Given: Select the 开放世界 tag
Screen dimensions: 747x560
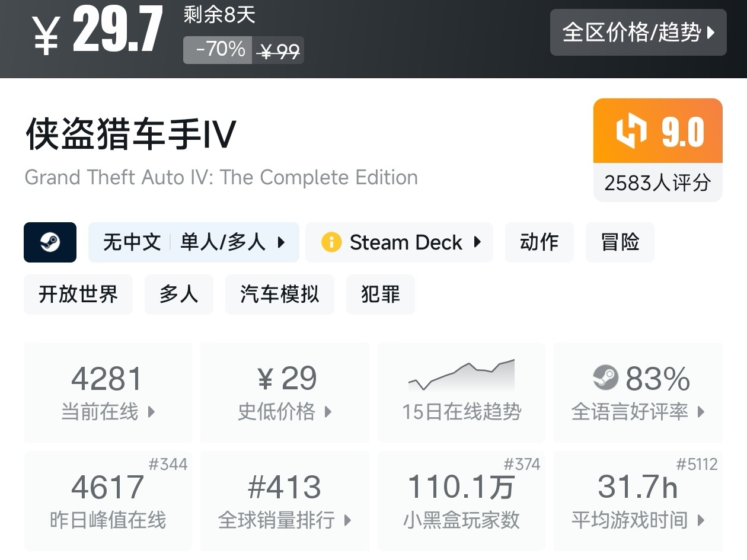Looking at the screenshot, I should point(78,295).
